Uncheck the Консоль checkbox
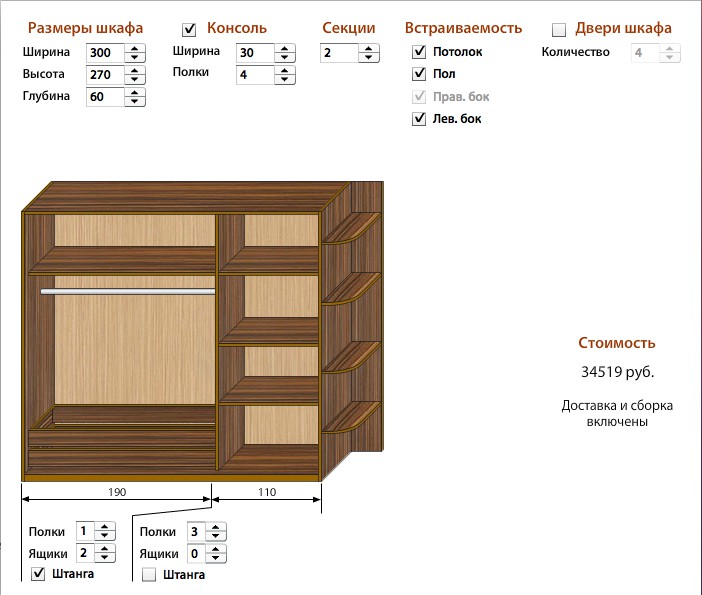702x595 pixels. pyautogui.click(x=189, y=30)
